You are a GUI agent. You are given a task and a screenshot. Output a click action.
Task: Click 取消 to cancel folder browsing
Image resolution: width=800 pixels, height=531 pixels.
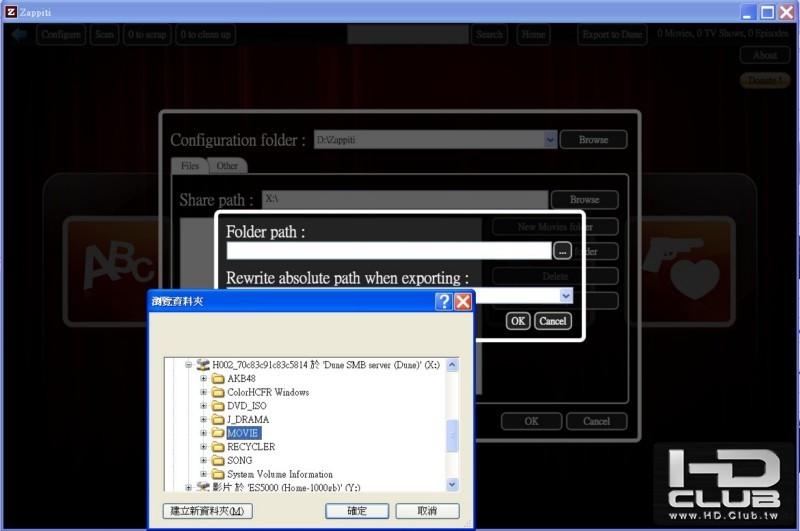tap(428, 511)
